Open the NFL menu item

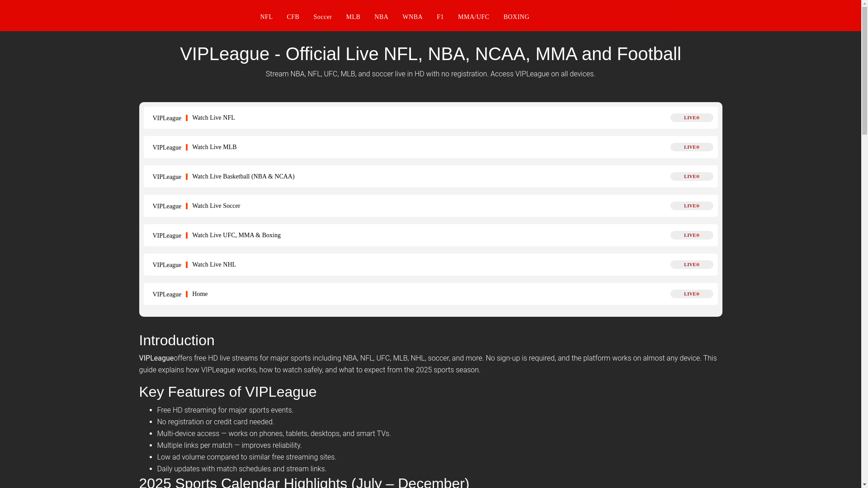pyautogui.click(x=266, y=17)
